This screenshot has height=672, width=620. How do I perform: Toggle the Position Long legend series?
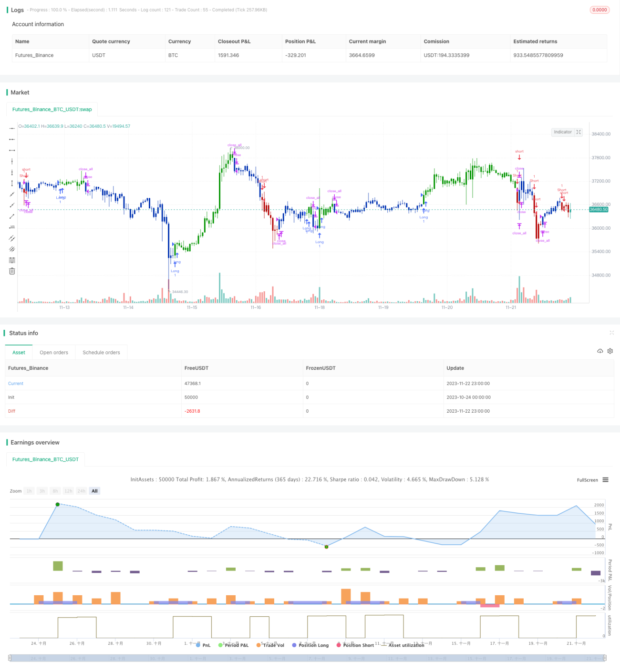point(310,645)
